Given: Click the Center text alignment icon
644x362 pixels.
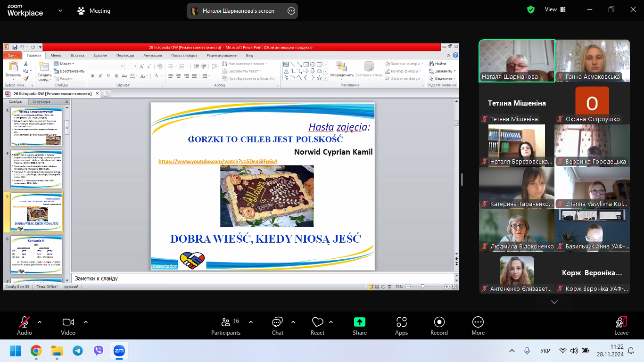Looking at the screenshot, I should click(x=179, y=76).
